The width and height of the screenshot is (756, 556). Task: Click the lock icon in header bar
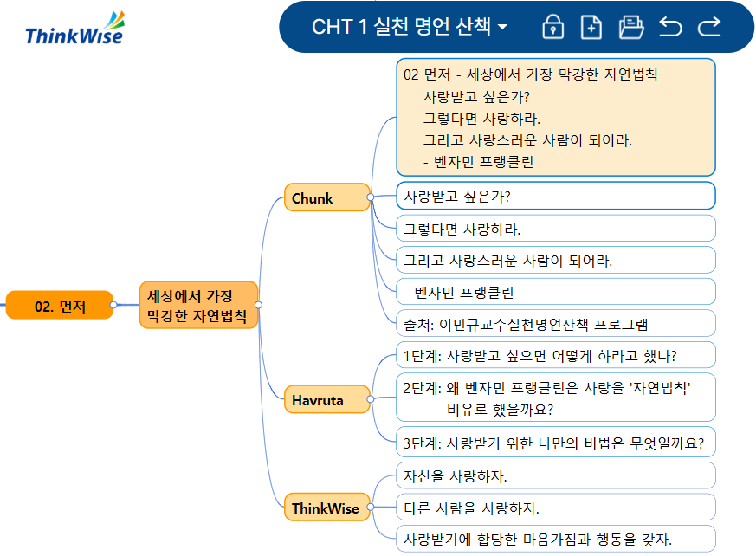tap(552, 27)
